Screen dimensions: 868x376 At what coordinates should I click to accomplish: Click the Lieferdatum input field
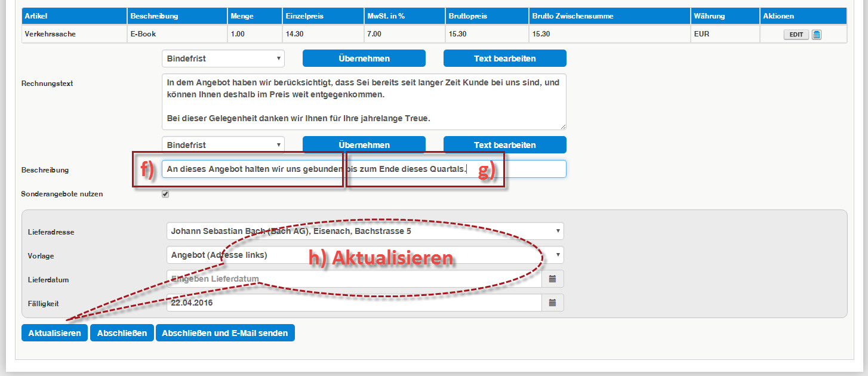(x=354, y=279)
